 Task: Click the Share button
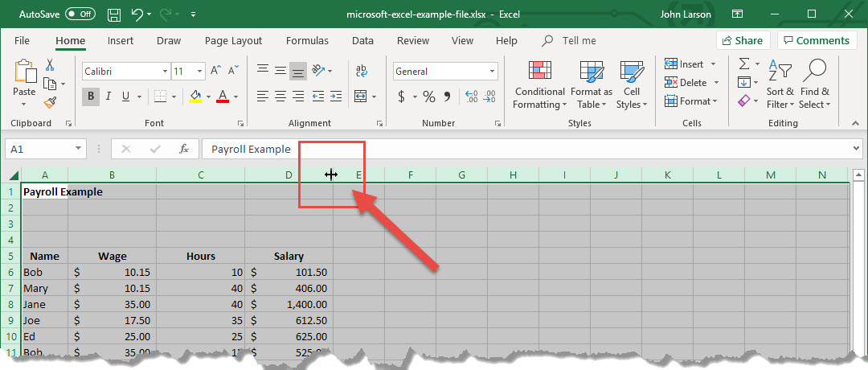[x=743, y=40]
